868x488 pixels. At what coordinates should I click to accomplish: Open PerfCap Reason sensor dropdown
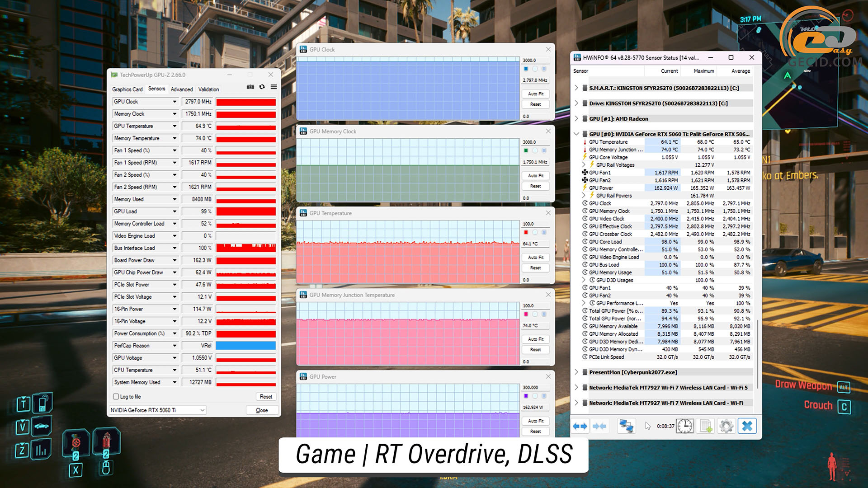pos(175,346)
